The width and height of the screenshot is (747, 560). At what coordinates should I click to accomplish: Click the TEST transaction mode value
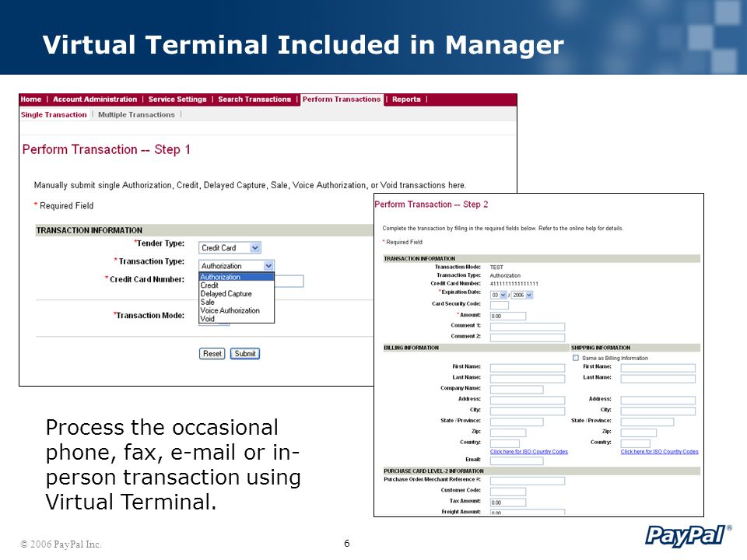pos(496,267)
